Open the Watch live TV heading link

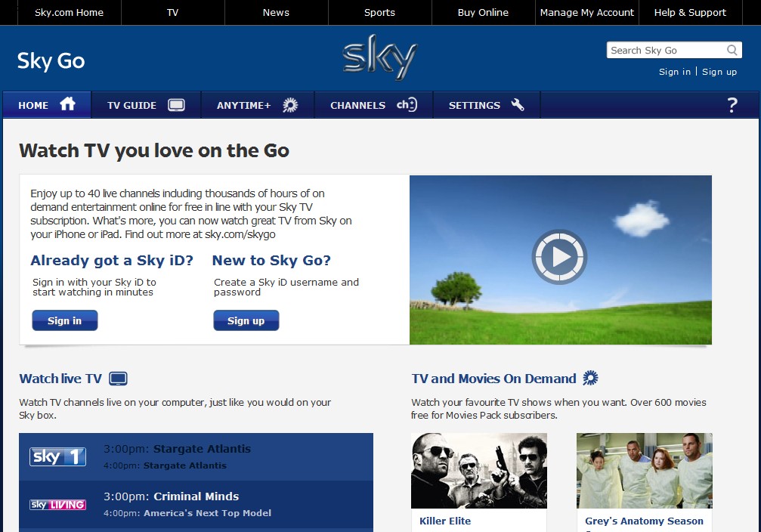60,379
